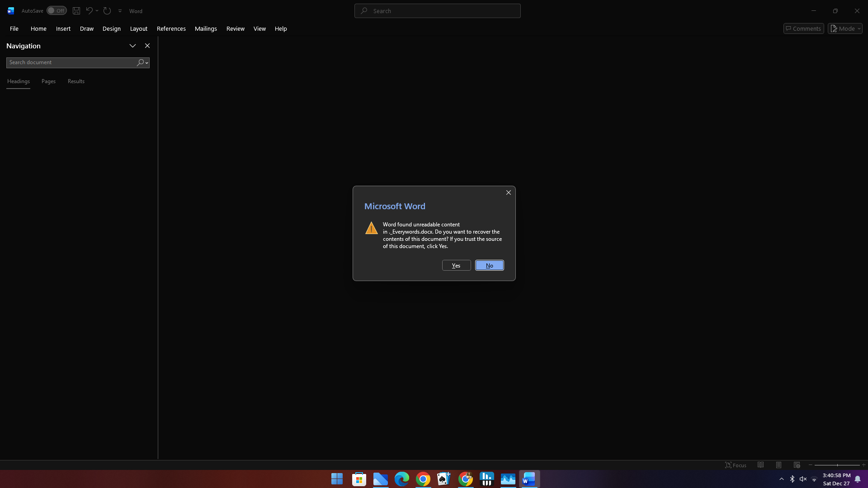Mute icon in system tray
The image size is (868, 488).
pyautogui.click(x=803, y=479)
